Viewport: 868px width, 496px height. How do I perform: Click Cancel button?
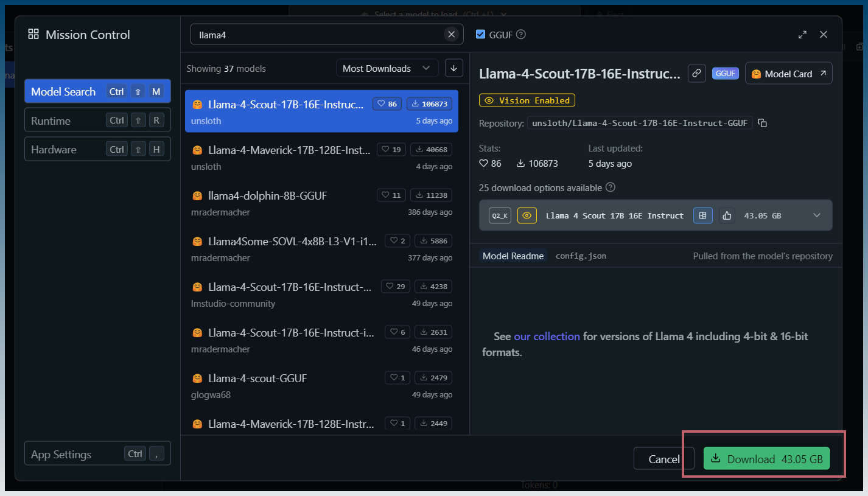coord(663,459)
